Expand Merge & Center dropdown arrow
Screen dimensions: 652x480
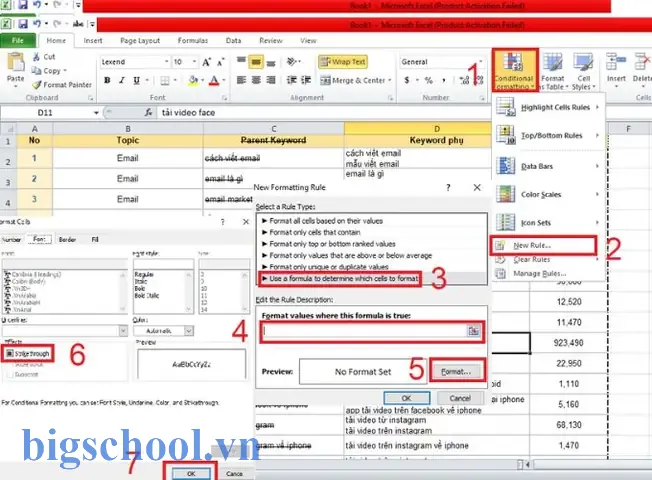pyautogui.click(x=390, y=80)
